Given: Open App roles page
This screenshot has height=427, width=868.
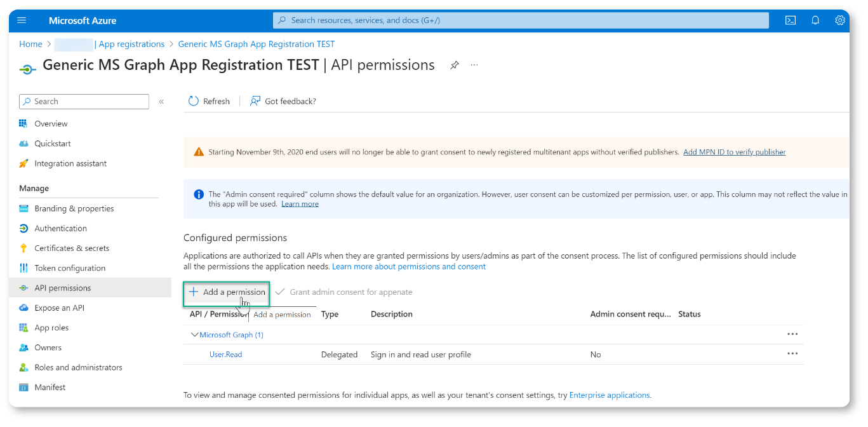Looking at the screenshot, I should (51, 328).
